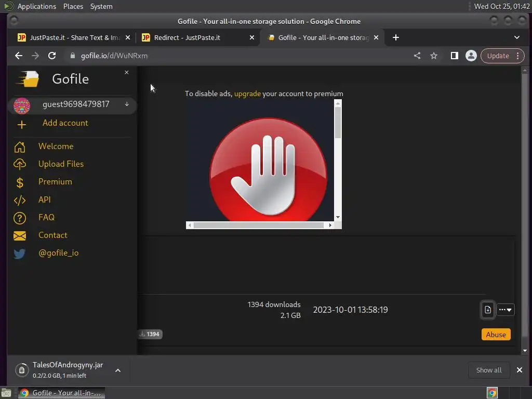Image resolution: width=532 pixels, height=399 pixels.
Task: Open the tab search chevron
Action: (x=517, y=37)
